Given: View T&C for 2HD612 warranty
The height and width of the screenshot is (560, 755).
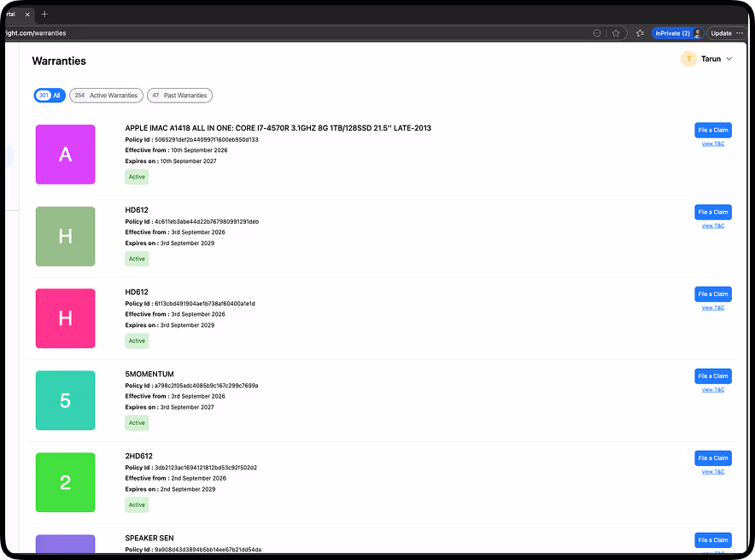Looking at the screenshot, I should (713, 472).
